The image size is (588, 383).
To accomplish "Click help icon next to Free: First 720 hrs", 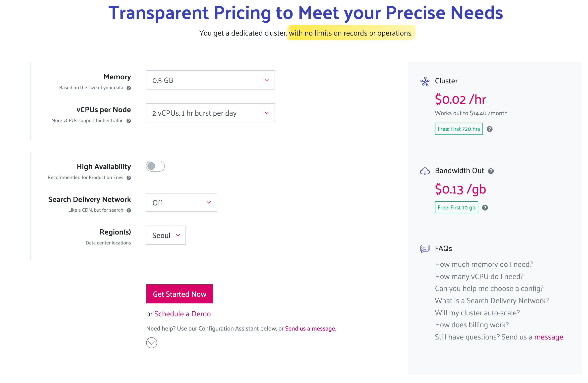I will (x=490, y=129).
